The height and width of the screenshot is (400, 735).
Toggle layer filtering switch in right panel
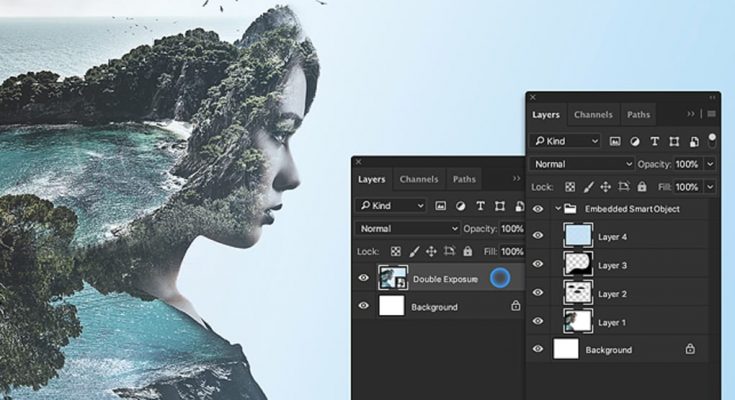coord(712,140)
